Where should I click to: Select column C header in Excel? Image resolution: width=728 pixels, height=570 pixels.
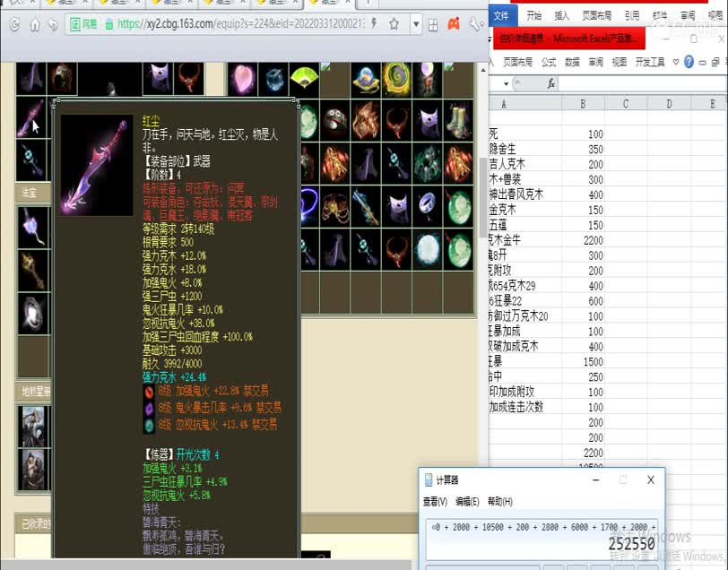pos(626,103)
